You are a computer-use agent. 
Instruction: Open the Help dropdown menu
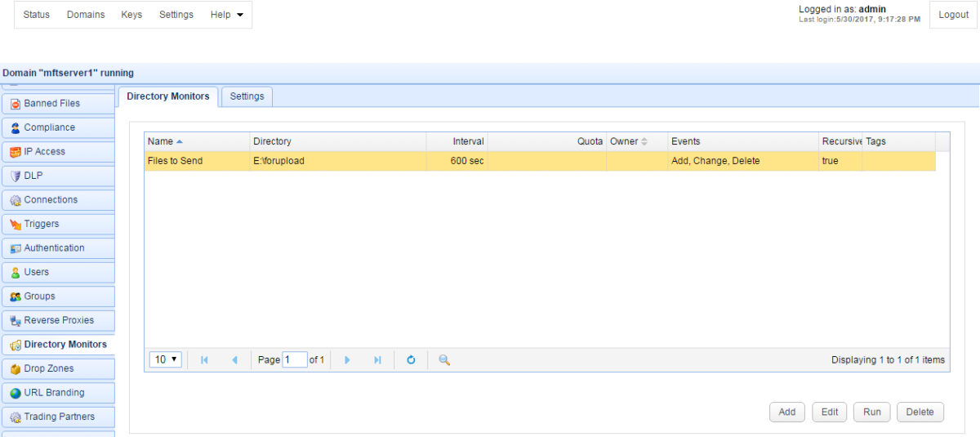coord(226,15)
